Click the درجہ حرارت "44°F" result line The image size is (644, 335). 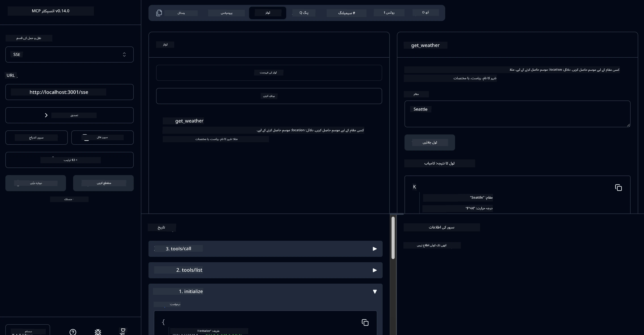coord(479,208)
